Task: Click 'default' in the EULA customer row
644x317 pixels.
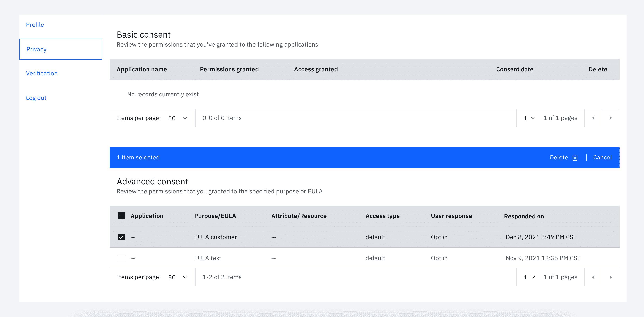Action: [375, 237]
